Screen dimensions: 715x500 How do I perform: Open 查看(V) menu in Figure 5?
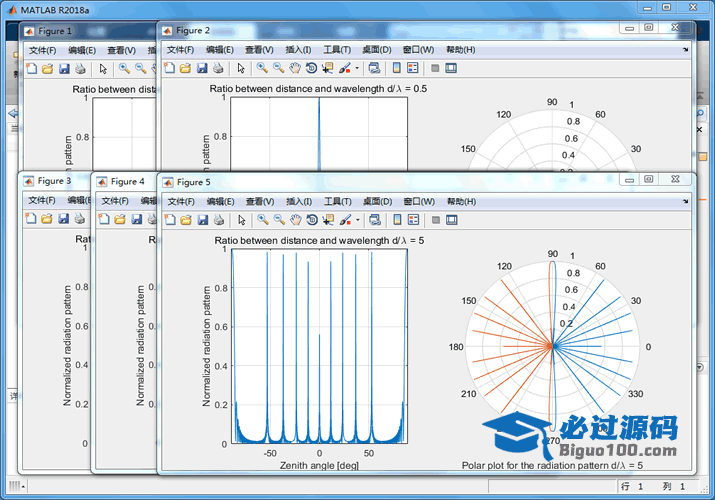point(260,201)
